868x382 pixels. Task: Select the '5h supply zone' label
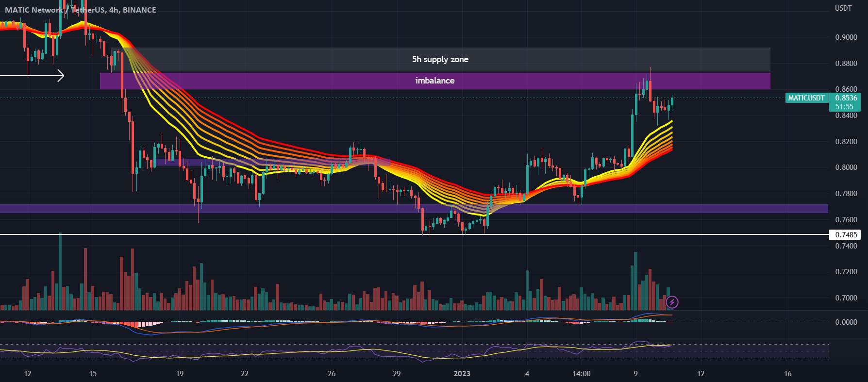[x=440, y=59]
